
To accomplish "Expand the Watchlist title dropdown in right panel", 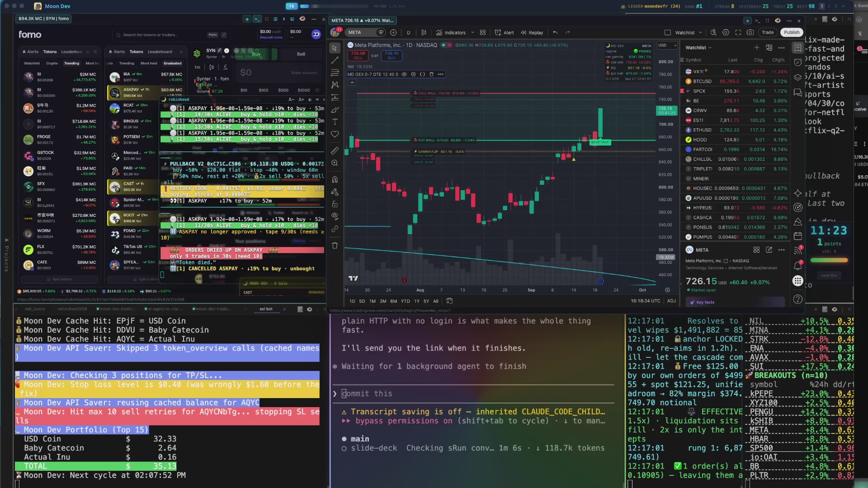I will 698,47.
